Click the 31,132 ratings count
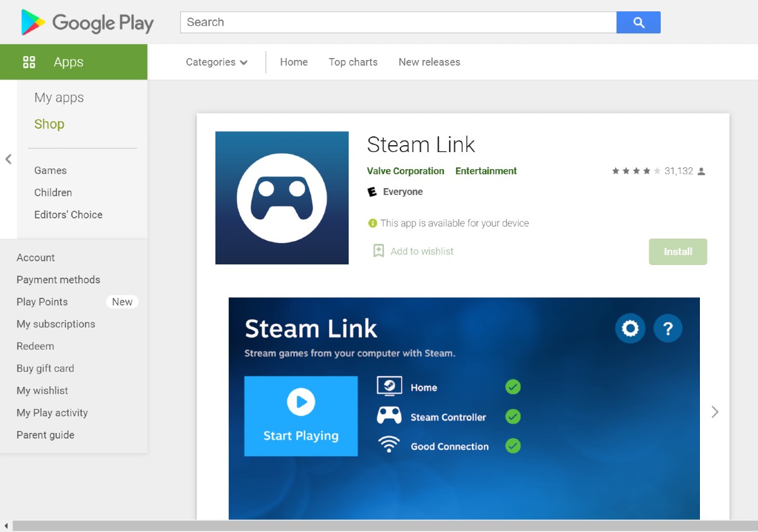This screenshot has height=532, width=758. click(x=679, y=171)
